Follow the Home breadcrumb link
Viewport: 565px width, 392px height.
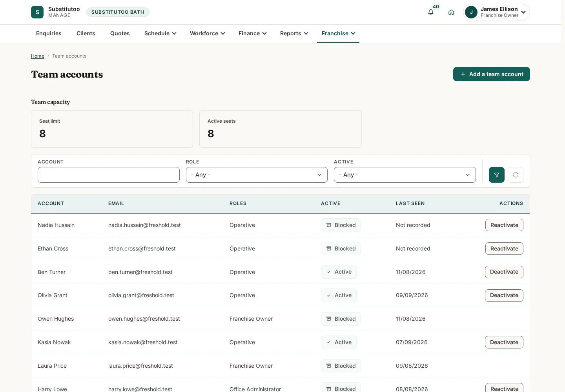point(38,56)
